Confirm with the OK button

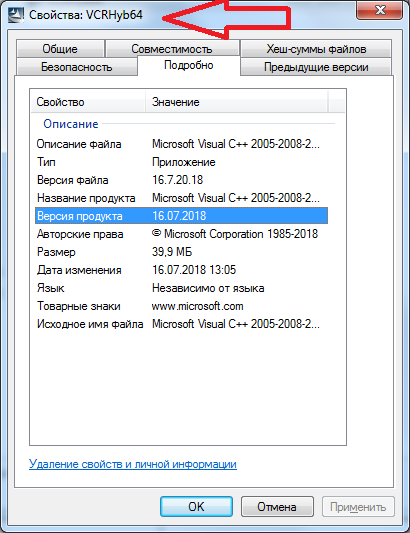click(x=197, y=507)
